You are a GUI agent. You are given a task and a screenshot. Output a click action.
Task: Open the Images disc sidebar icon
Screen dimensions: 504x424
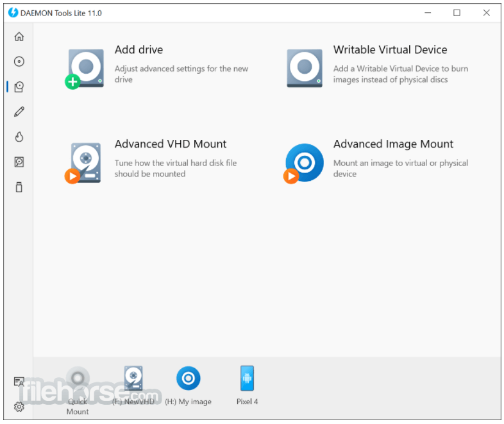click(x=19, y=62)
